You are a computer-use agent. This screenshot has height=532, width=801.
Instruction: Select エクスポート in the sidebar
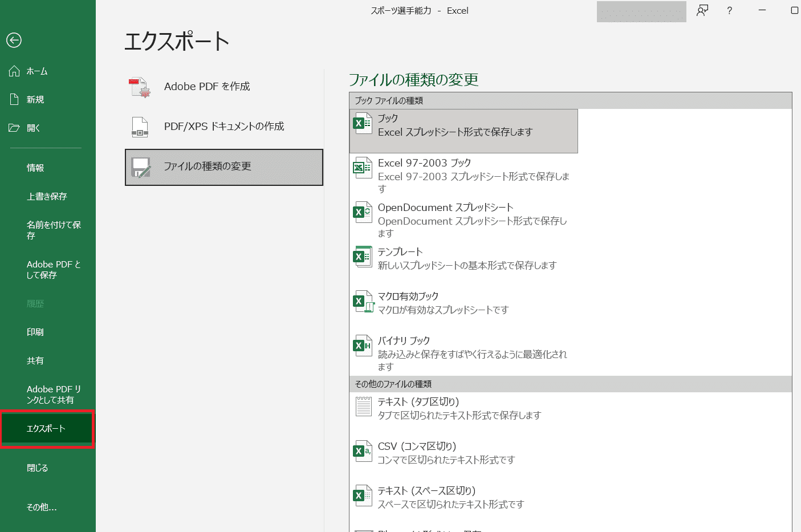[47, 428]
